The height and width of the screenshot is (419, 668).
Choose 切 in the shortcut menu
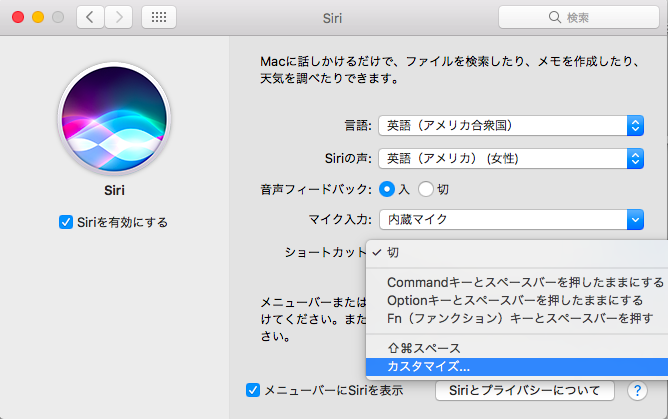coord(517,253)
